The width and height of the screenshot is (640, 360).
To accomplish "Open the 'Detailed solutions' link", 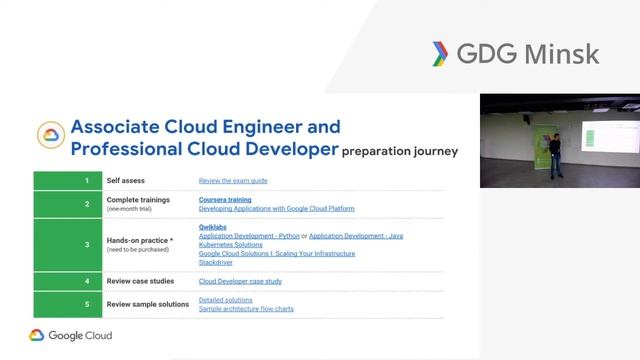I will [x=225, y=300].
